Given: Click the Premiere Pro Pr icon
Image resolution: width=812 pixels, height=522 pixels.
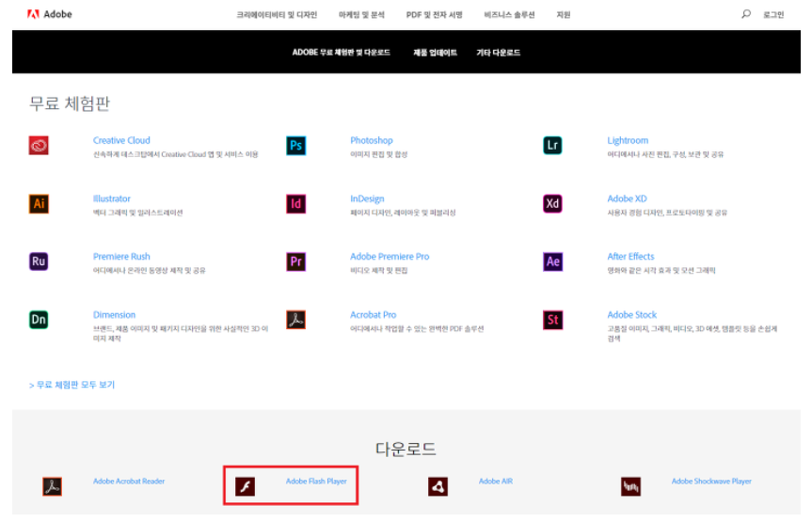Looking at the screenshot, I should 296,261.
